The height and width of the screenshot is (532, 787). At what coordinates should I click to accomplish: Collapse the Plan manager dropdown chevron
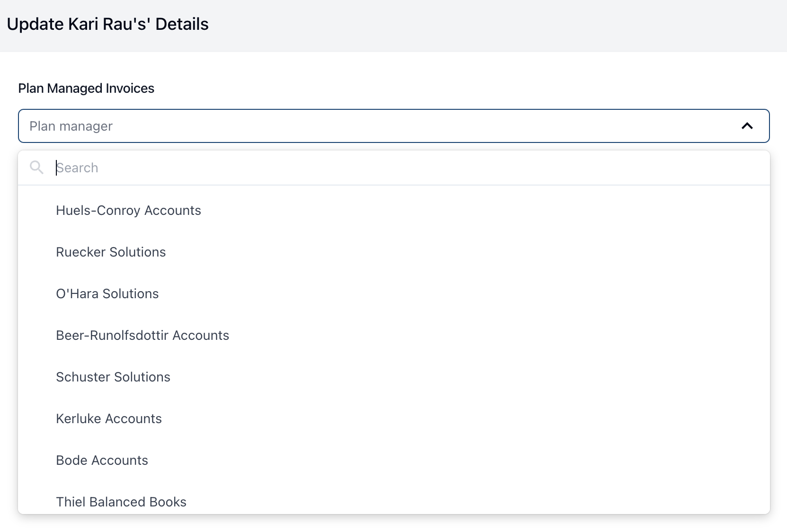pos(747,126)
